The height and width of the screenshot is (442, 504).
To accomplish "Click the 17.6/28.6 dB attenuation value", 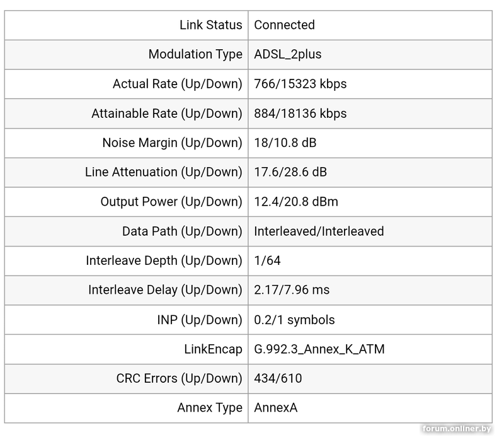I will [290, 172].
